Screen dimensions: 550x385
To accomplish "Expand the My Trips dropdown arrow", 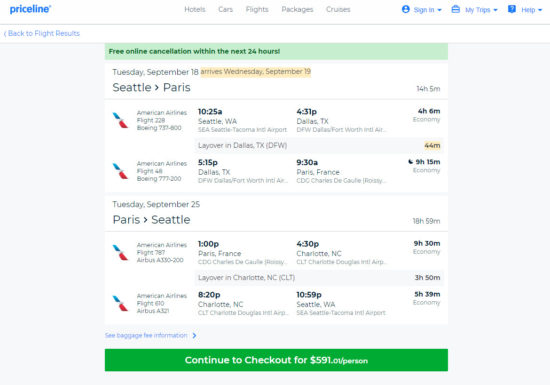I will [495, 10].
